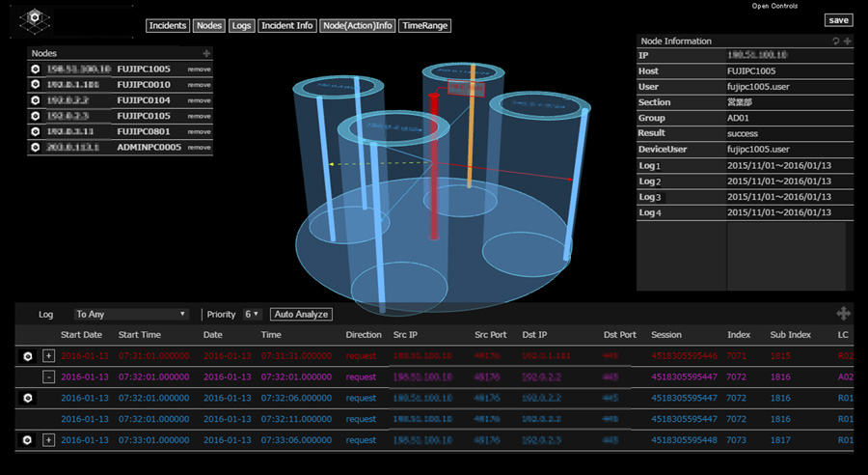Open the Priority dropdown showing 6

(252, 315)
